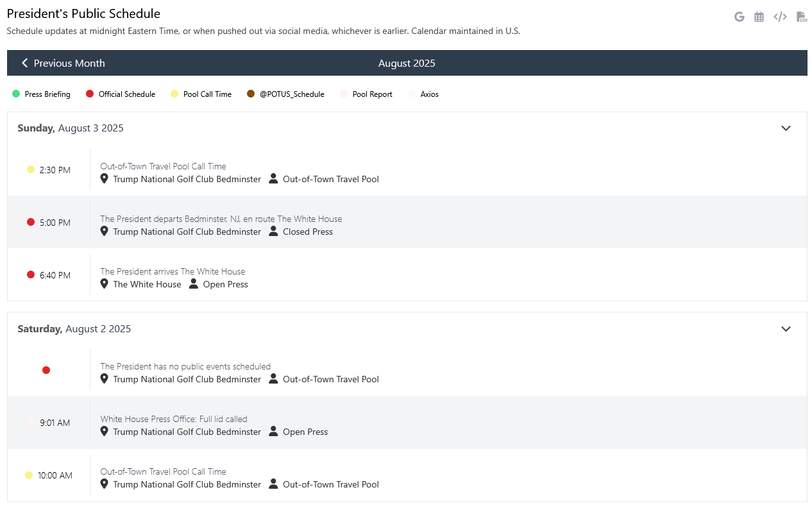Click the 5:00 PM event time
The height and width of the screenshot is (508, 812).
[55, 223]
